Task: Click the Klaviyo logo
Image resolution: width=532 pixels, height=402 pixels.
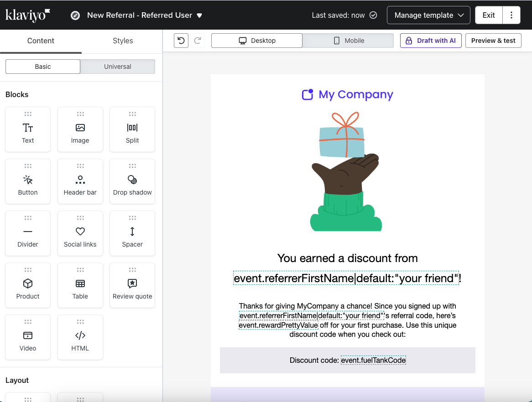Action: (x=28, y=15)
